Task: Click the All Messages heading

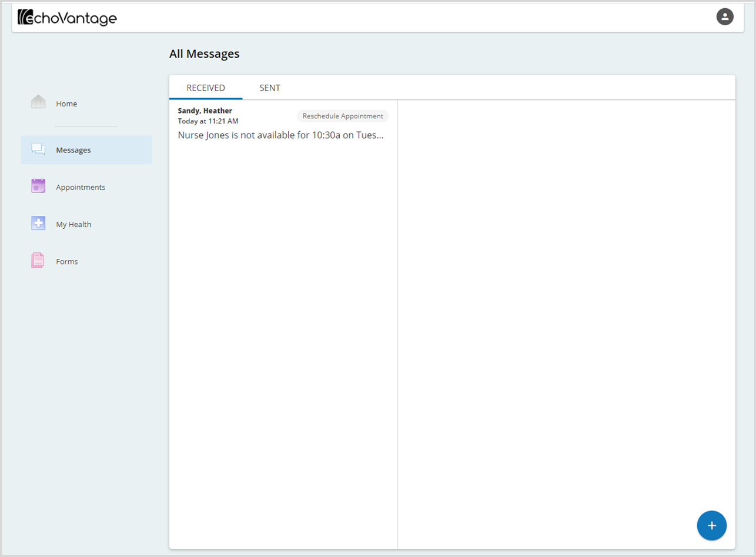Action: tap(205, 54)
